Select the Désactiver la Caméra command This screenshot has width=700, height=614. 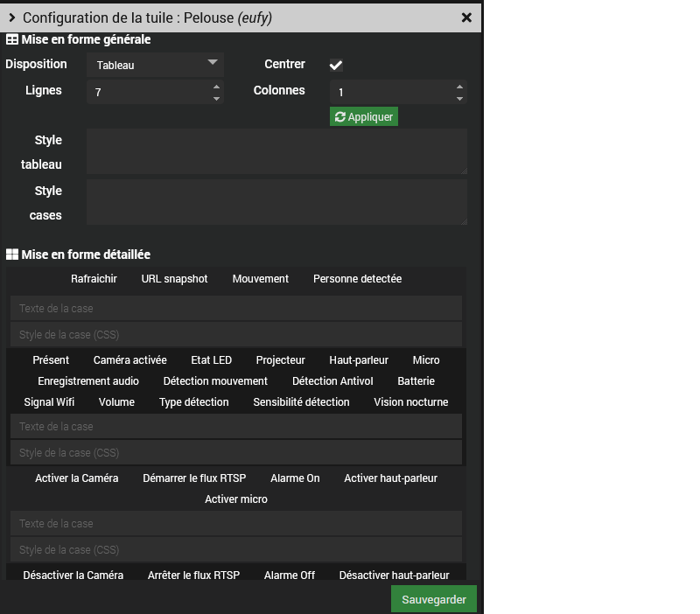(x=73, y=575)
